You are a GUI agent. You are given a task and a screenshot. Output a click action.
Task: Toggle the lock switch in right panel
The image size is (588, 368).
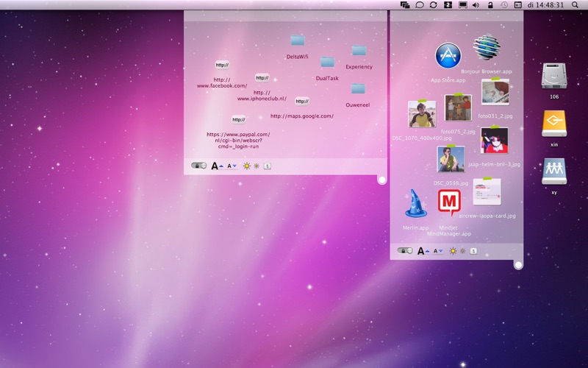tap(405, 251)
